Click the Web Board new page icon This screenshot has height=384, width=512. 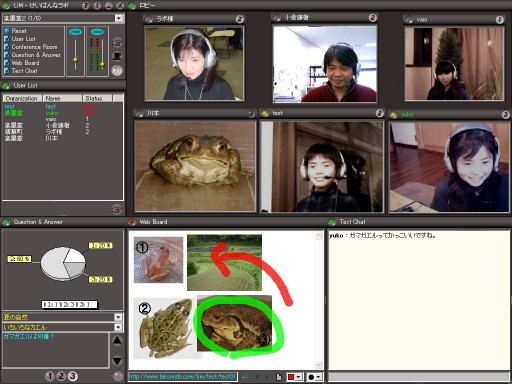(x=279, y=377)
